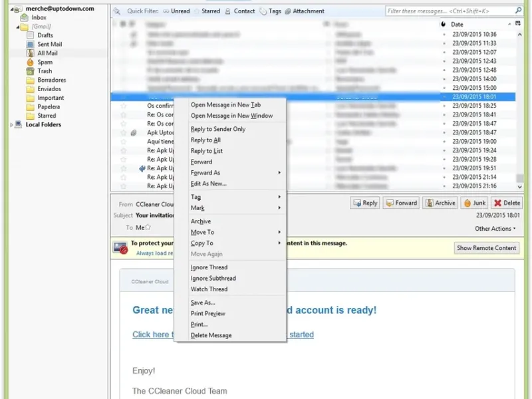Select the Important folder

pos(51,98)
